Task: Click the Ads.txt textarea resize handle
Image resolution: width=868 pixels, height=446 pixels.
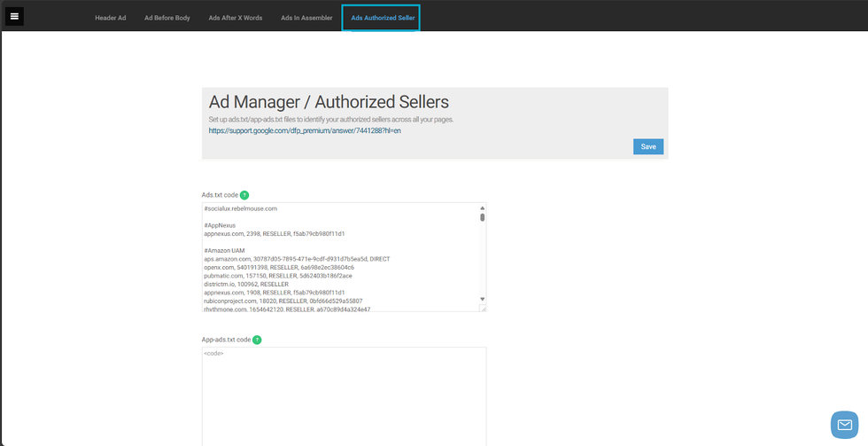Action: (483, 309)
